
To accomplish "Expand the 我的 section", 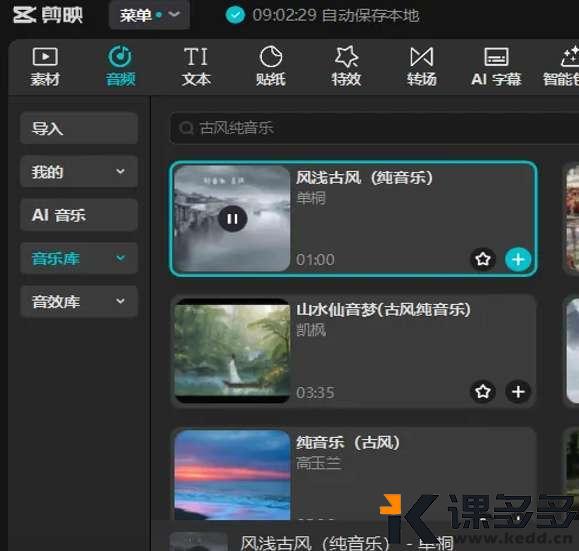I will [79, 172].
